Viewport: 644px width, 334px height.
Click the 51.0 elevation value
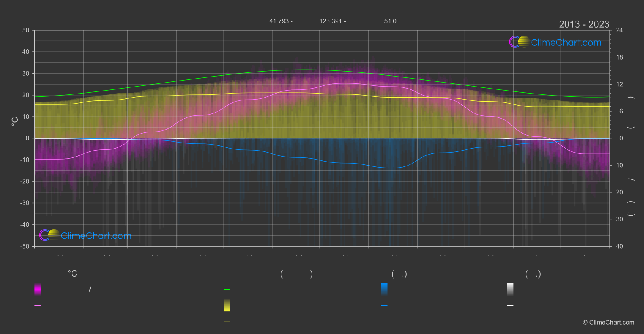pos(390,21)
